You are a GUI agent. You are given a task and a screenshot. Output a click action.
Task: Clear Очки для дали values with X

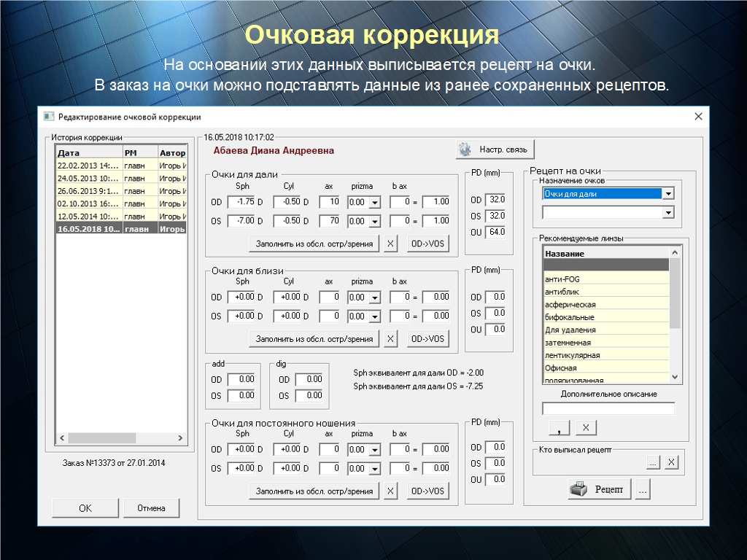[391, 244]
